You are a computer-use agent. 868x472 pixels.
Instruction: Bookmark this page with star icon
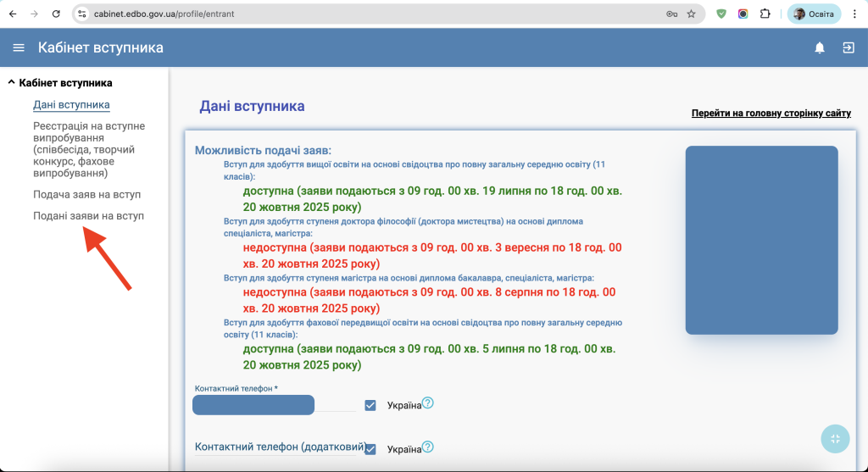pos(692,14)
